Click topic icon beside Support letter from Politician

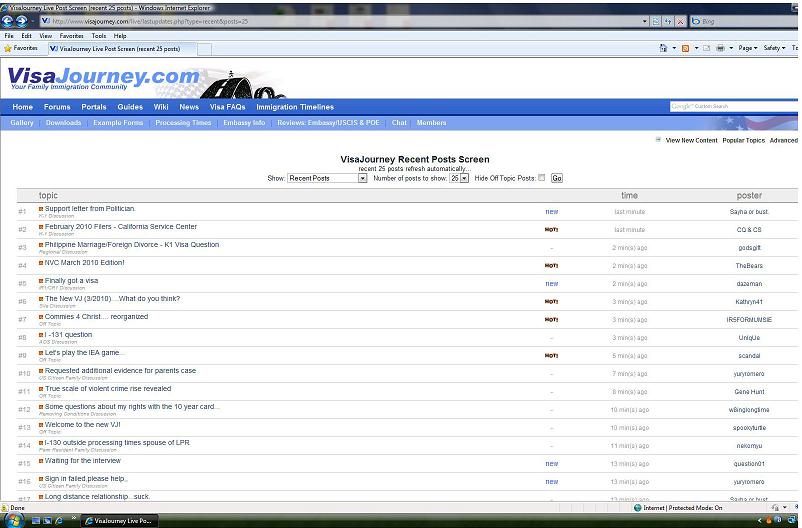pyautogui.click(x=41, y=209)
